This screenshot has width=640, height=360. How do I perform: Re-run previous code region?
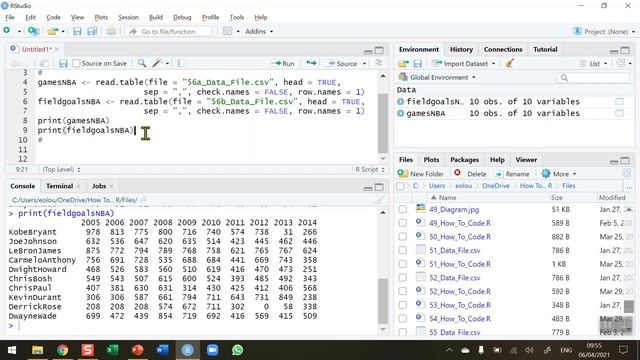click(311, 63)
